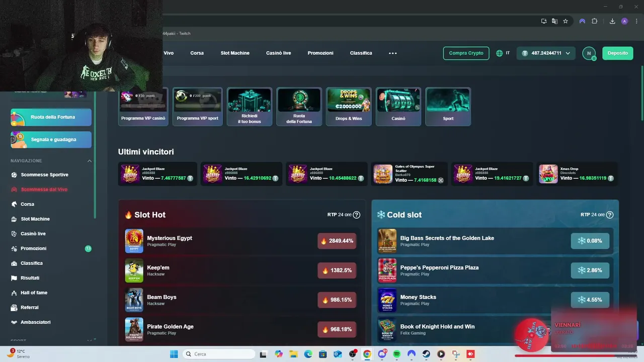The width and height of the screenshot is (644, 362).
Task: Open the Chrome profile avatar
Action: tap(624, 21)
